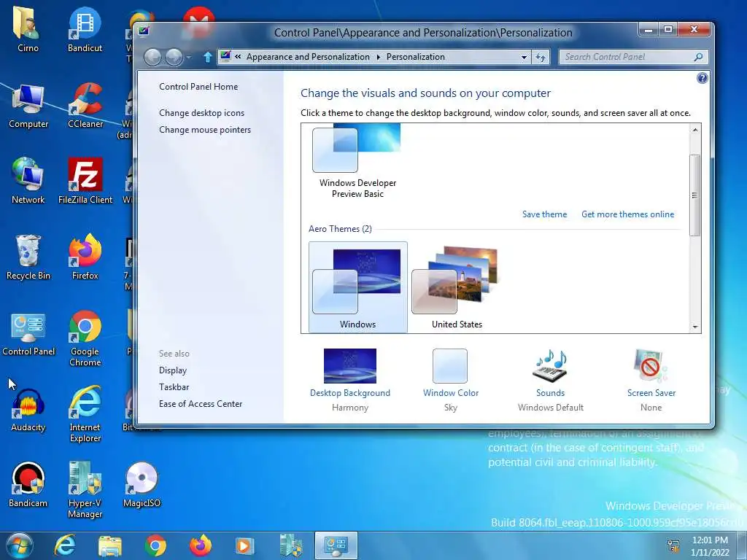Open the Screen Saver settings icon
The image size is (747, 560).
[x=651, y=366]
